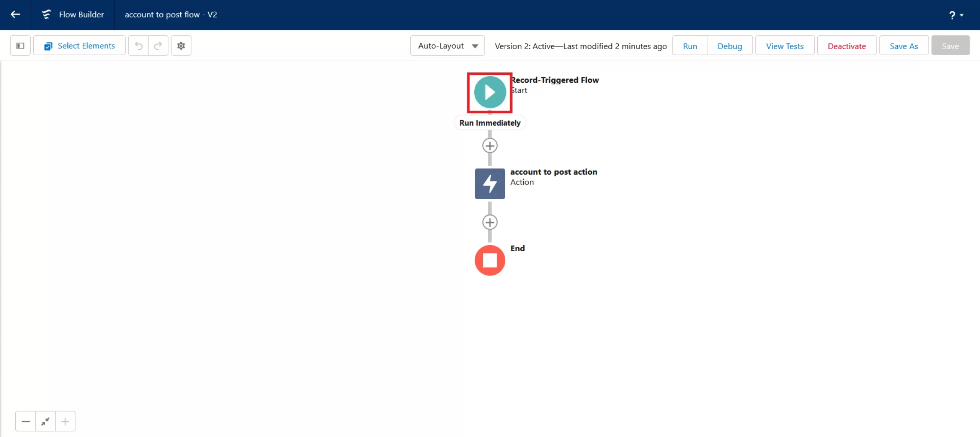980x437 pixels.
Task: Click the redo arrow icon
Action: pyautogui.click(x=158, y=46)
